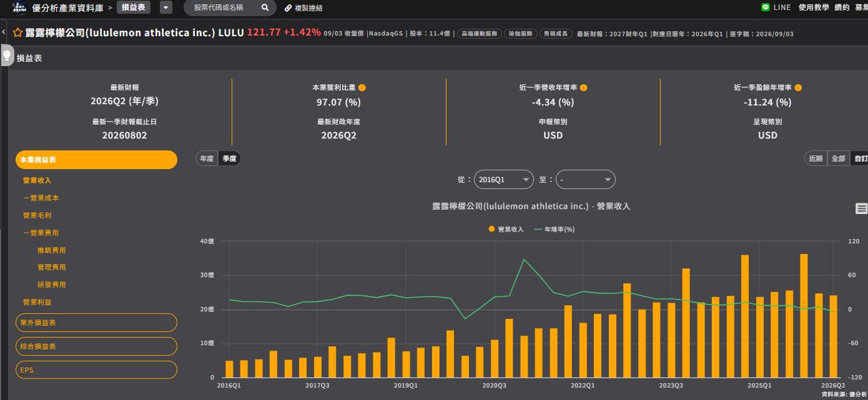Open the 至 end quarter dropdown
Image resolution: width=868 pixels, height=400 pixels.
[x=586, y=179]
